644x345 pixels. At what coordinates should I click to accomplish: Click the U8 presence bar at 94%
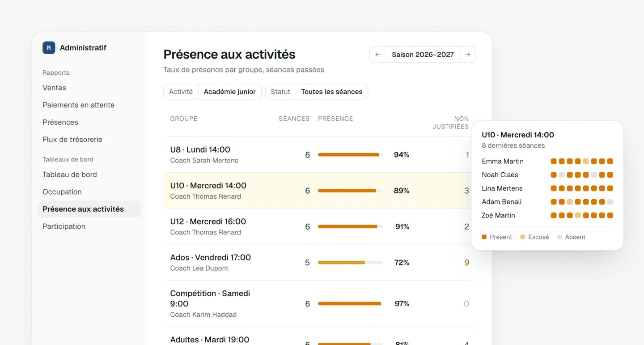pyautogui.click(x=350, y=155)
